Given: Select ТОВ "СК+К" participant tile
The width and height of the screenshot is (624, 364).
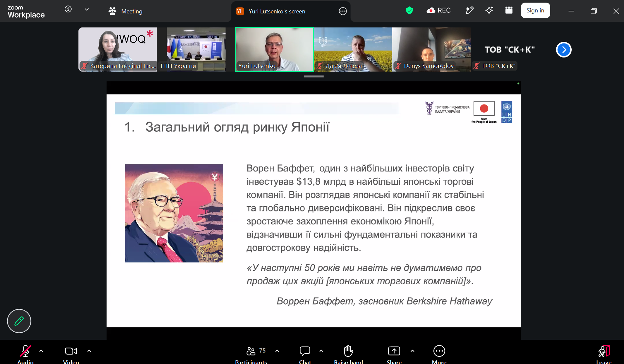Looking at the screenshot, I should 510,49.
